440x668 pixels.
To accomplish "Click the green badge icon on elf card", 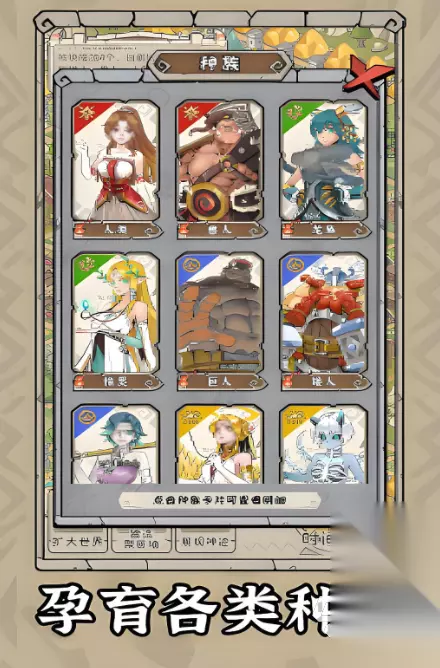I will click(x=86, y=265).
